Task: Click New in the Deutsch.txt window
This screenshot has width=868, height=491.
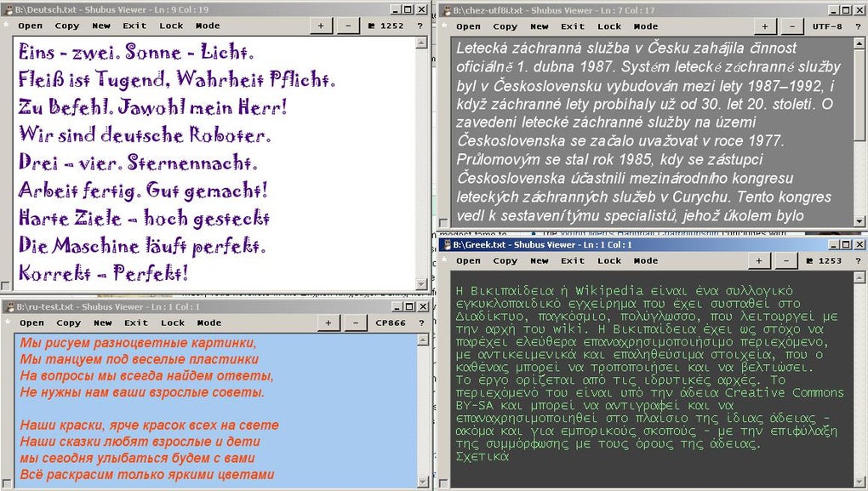Action: 101,26
